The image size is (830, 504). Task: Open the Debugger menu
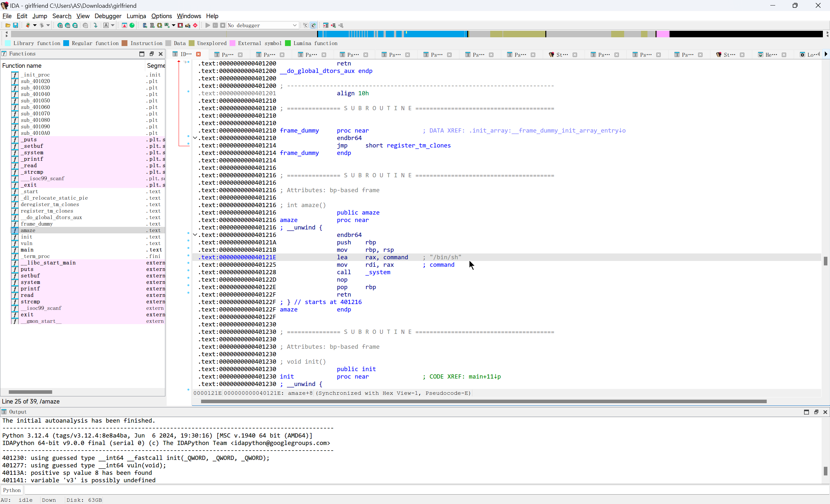(x=107, y=16)
